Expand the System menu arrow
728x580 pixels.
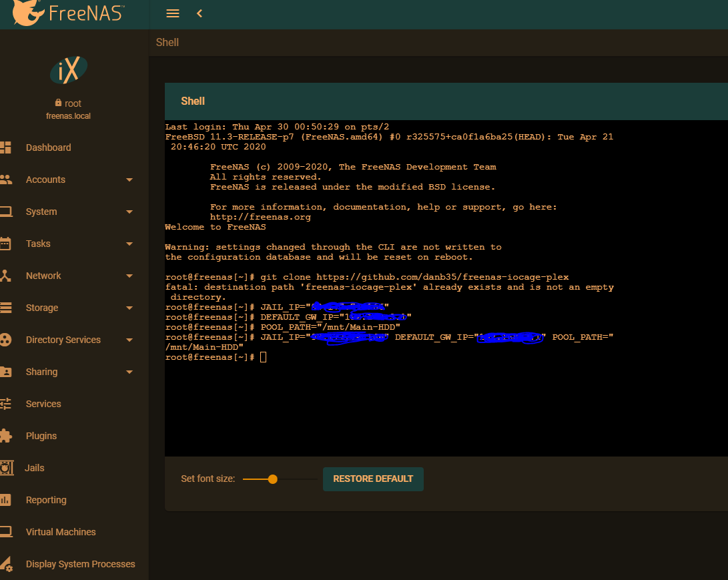pos(129,212)
